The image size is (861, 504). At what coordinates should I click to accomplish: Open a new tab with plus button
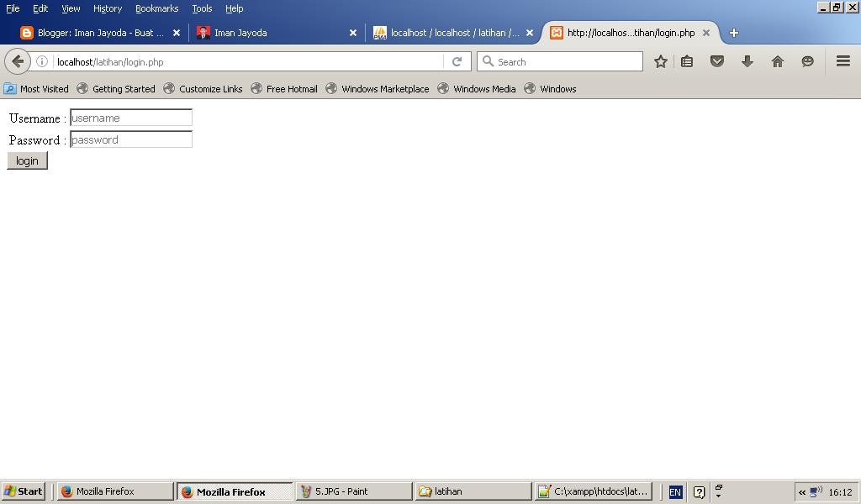click(733, 33)
